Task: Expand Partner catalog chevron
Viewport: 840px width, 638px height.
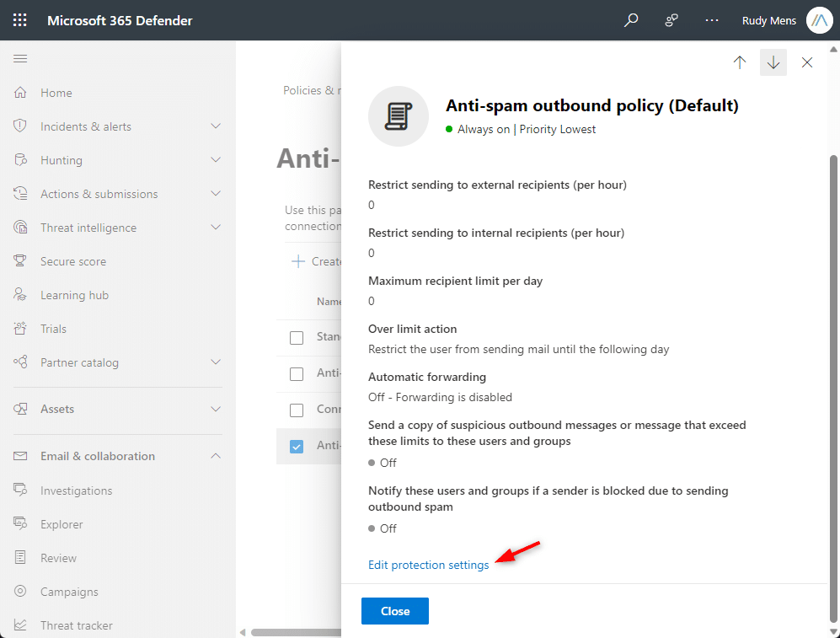Action: pos(216,362)
